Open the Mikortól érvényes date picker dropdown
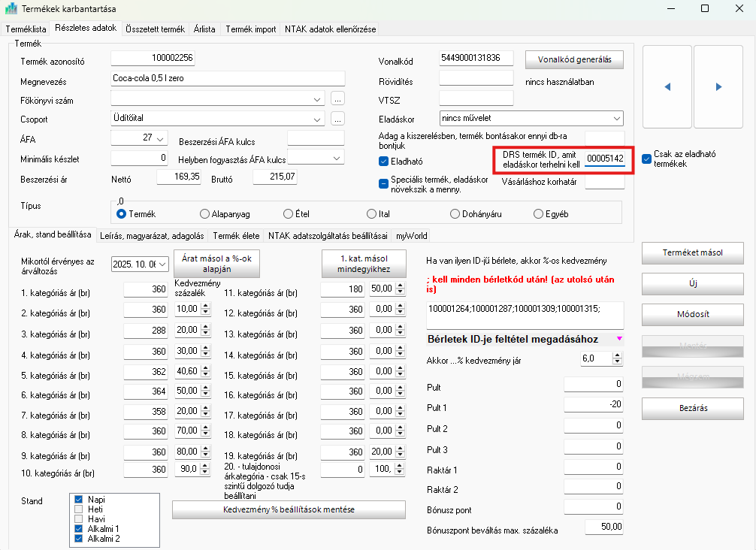 [x=162, y=264]
